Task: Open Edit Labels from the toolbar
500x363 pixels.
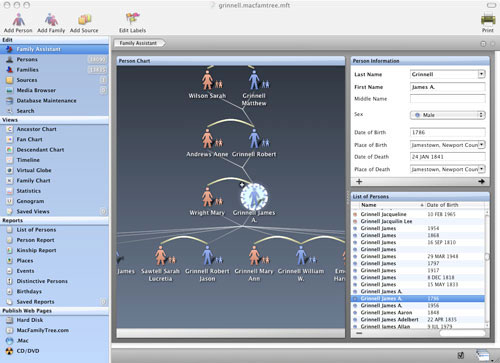Action: pyautogui.click(x=132, y=19)
